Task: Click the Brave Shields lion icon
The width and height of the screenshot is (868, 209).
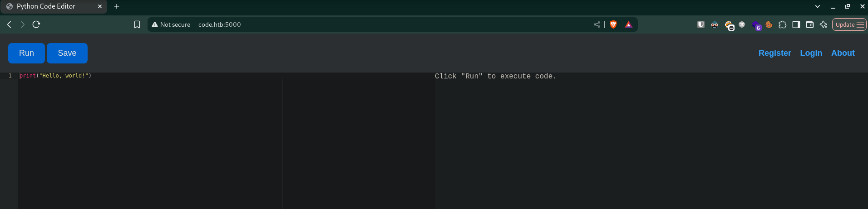Action: (x=613, y=24)
